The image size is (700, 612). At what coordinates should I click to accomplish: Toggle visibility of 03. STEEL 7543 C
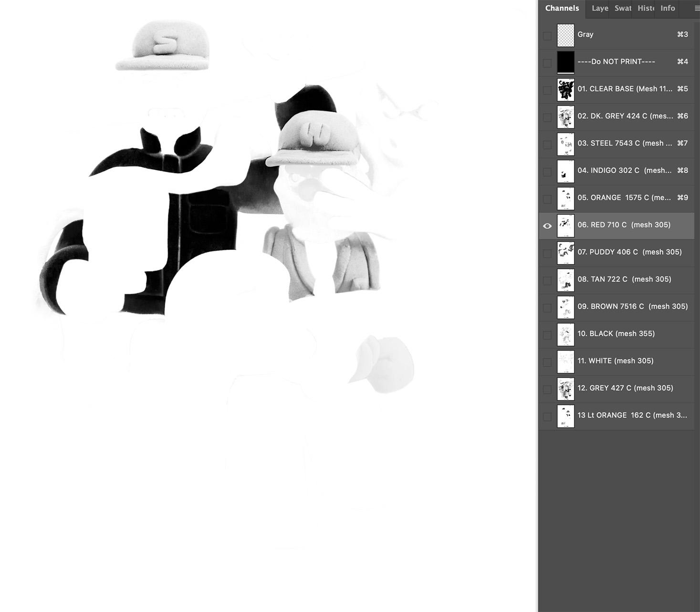(x=547, y=144)
